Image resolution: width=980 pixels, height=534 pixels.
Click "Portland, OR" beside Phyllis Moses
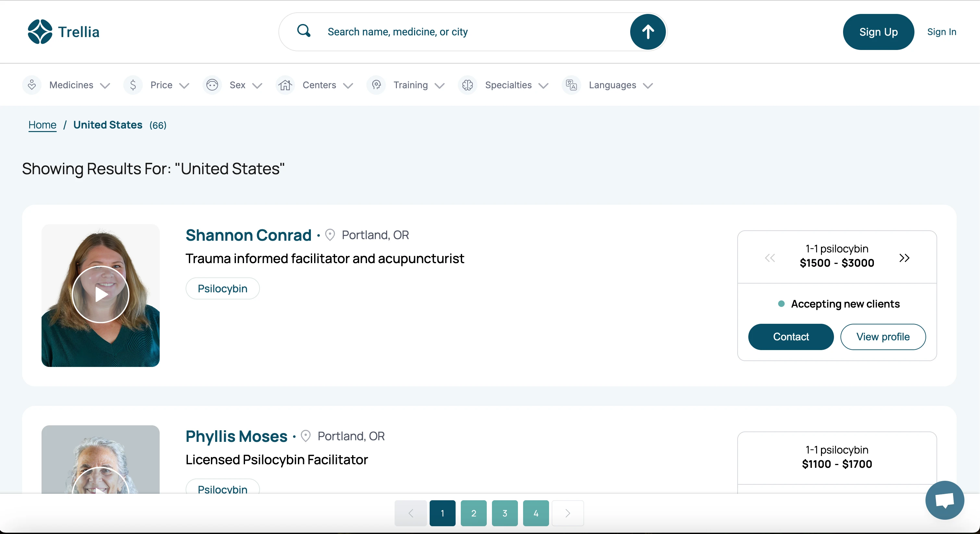tap(351, 436)
